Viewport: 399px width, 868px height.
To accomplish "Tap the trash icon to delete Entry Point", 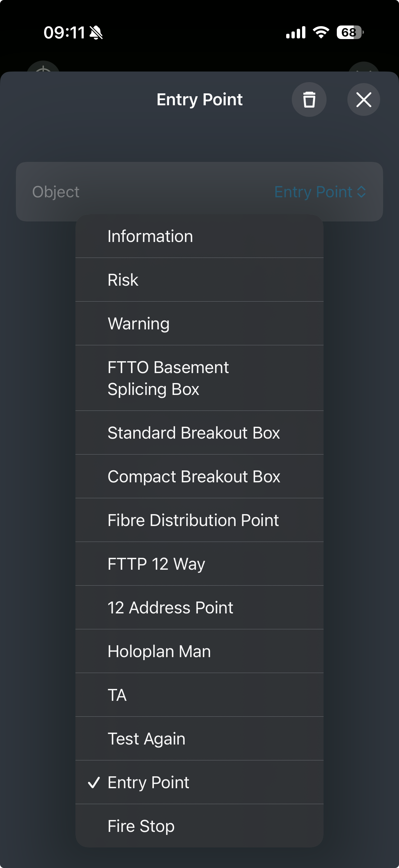I will [x=309, y=99].
